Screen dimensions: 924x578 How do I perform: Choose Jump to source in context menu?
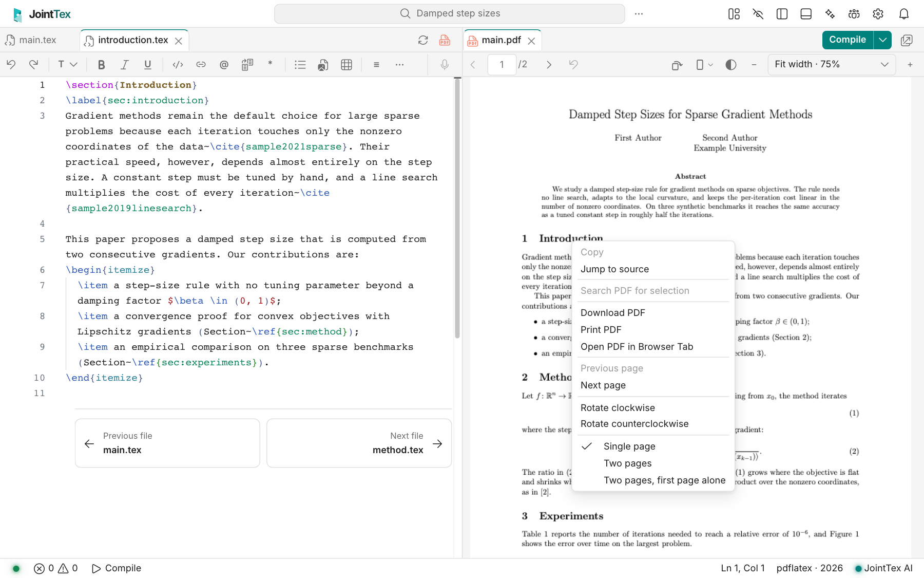click(x=653, y=269)
